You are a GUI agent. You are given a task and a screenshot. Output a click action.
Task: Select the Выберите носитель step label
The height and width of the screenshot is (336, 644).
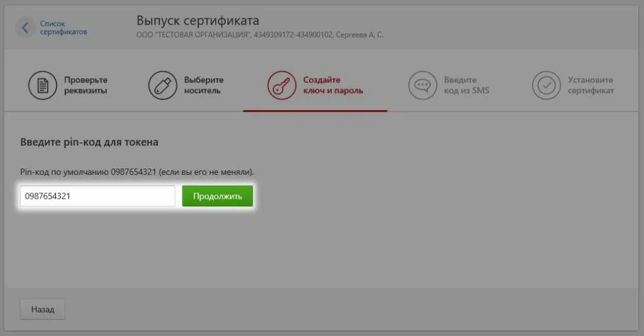[x=204, y=86]
